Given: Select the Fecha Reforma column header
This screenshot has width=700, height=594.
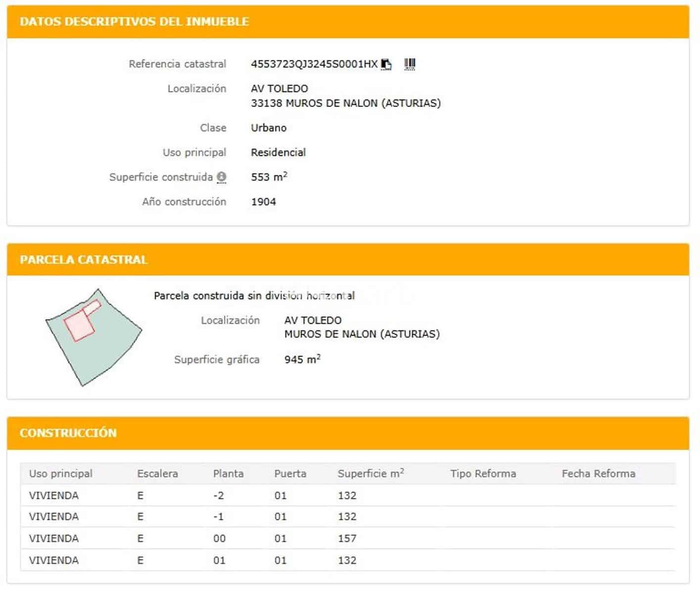Looking at the screenshot, I should click(x=599, y=473).
